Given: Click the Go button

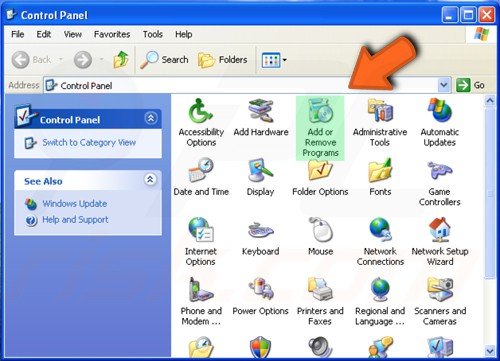Looking at the screenshot, I should point(471,85).
